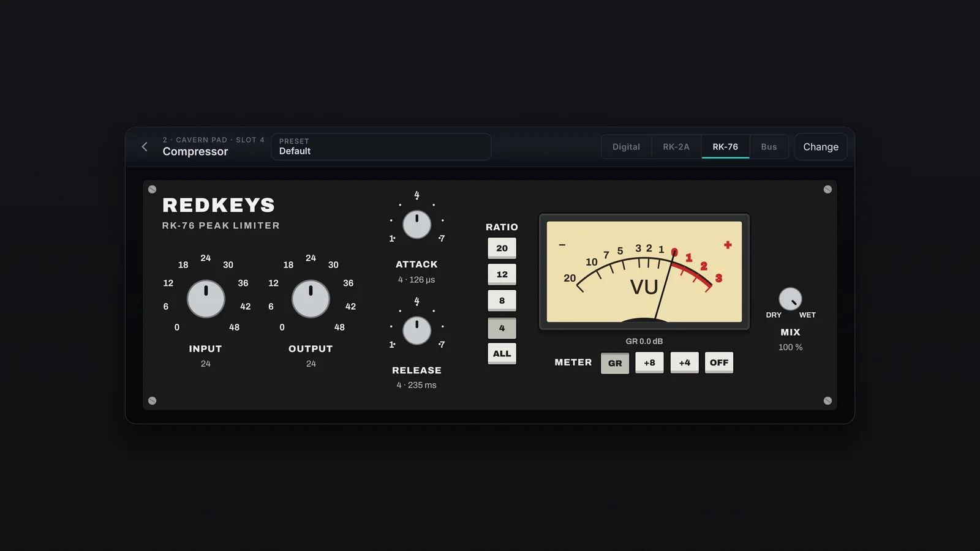Click the OUTPUT value 24 readout
980x551 pixels.
pyautogui.click(x=311, y=364)
